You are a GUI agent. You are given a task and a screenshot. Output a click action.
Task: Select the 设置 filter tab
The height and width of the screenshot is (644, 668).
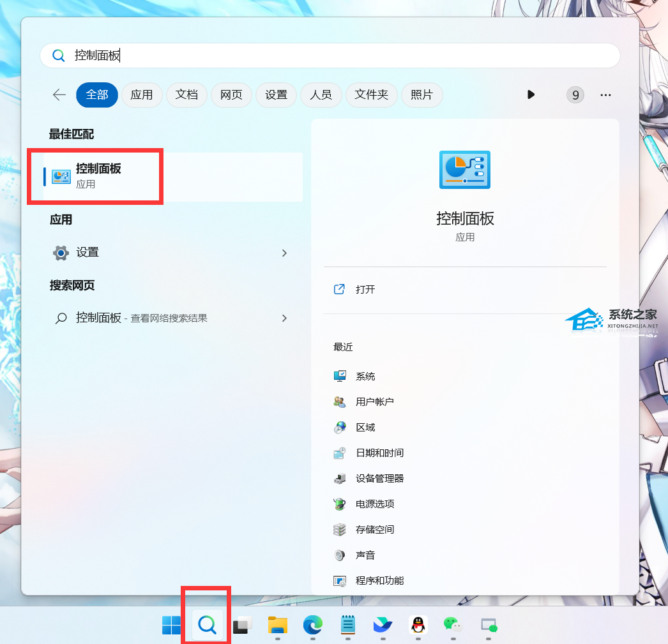tap(276, 94)
